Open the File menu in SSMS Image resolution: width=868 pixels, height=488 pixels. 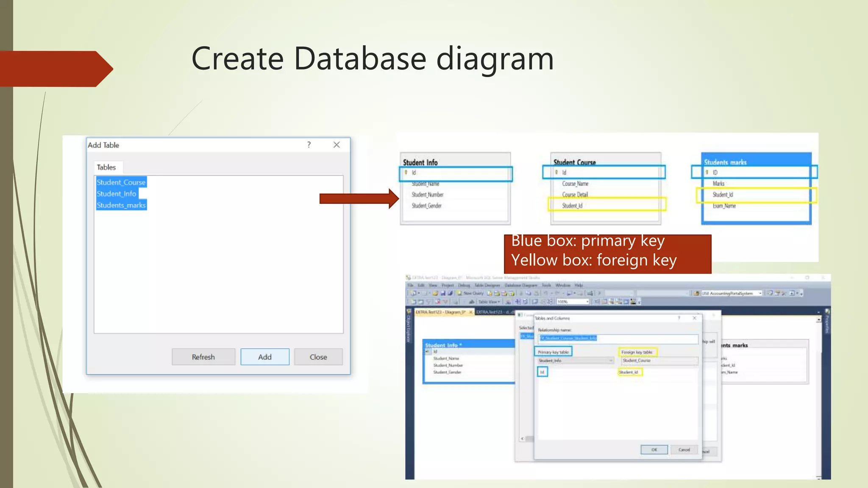410,285
